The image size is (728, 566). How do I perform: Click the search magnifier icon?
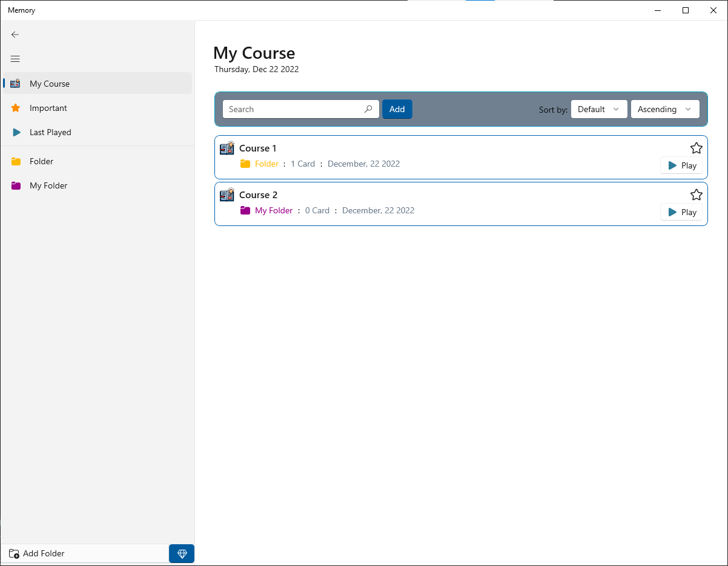[368, 109]
